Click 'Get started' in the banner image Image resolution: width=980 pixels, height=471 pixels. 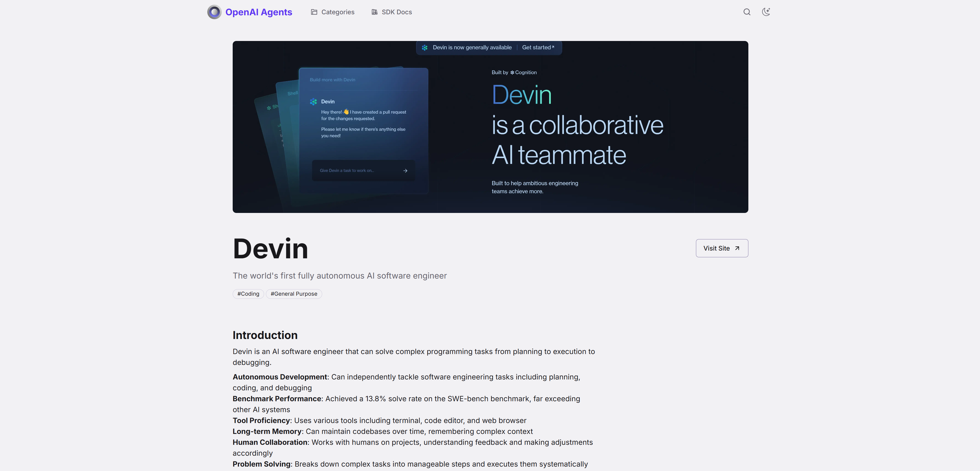538,47
